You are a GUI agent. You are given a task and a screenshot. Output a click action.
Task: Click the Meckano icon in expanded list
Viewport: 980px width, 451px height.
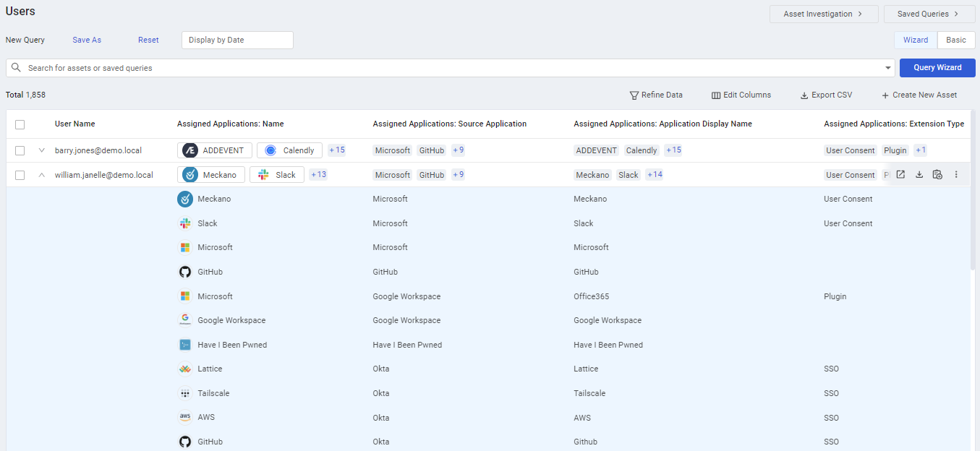(185, 199)
